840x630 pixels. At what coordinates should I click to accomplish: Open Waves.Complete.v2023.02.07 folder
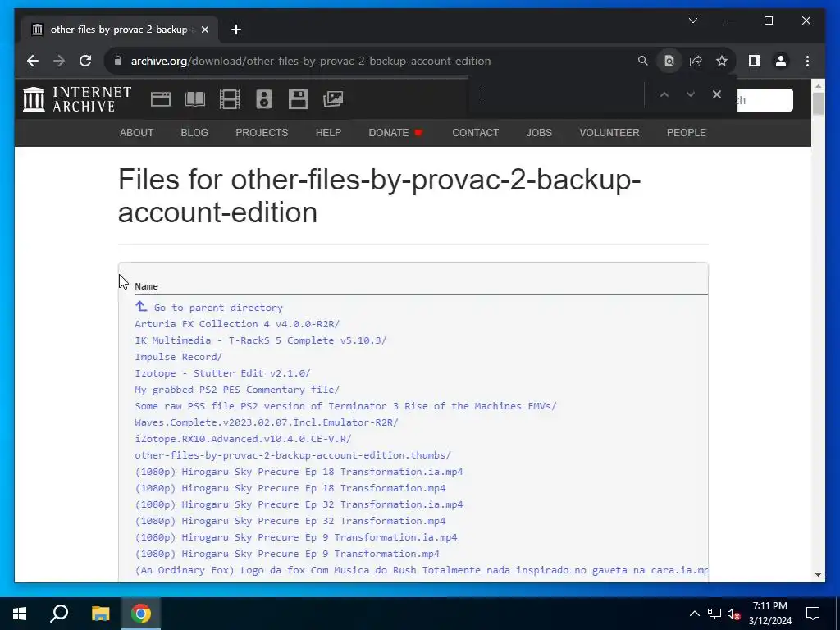click(x=267, y=422)
